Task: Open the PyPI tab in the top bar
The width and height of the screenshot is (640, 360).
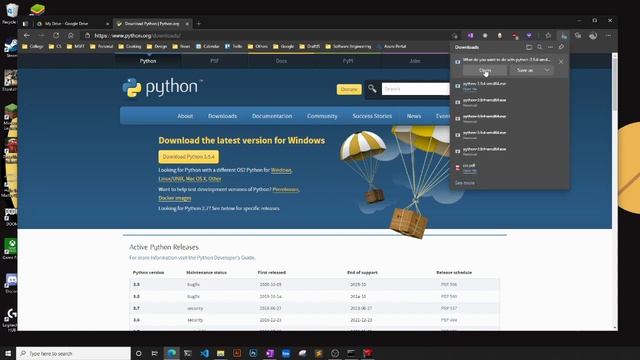Action: point(348,61)
